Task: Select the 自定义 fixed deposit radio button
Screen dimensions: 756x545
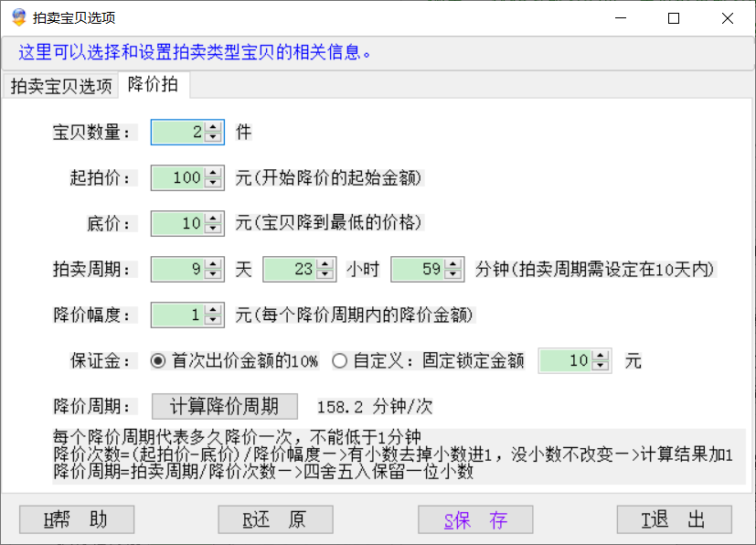Action: [340, 361]
